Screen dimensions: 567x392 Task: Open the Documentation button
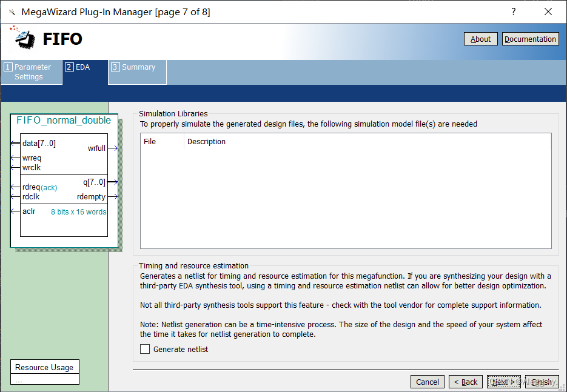(530, 39)
